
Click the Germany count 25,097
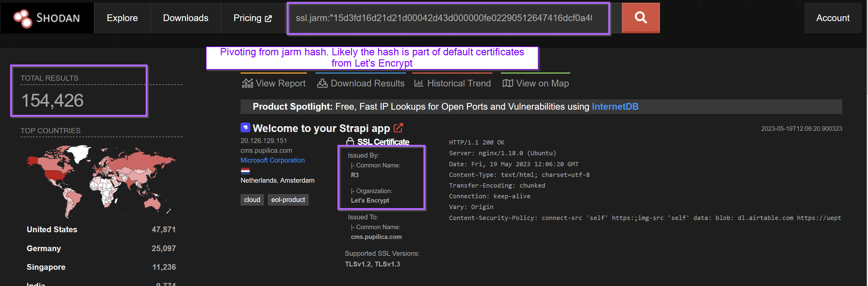[163, 248]
